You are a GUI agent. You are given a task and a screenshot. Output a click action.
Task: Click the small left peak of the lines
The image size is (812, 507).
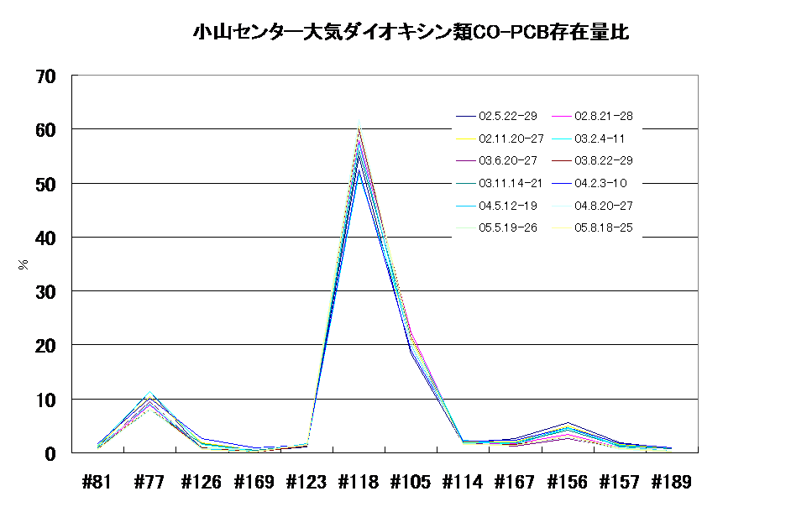pyautogui.click(x=149, y=393)
